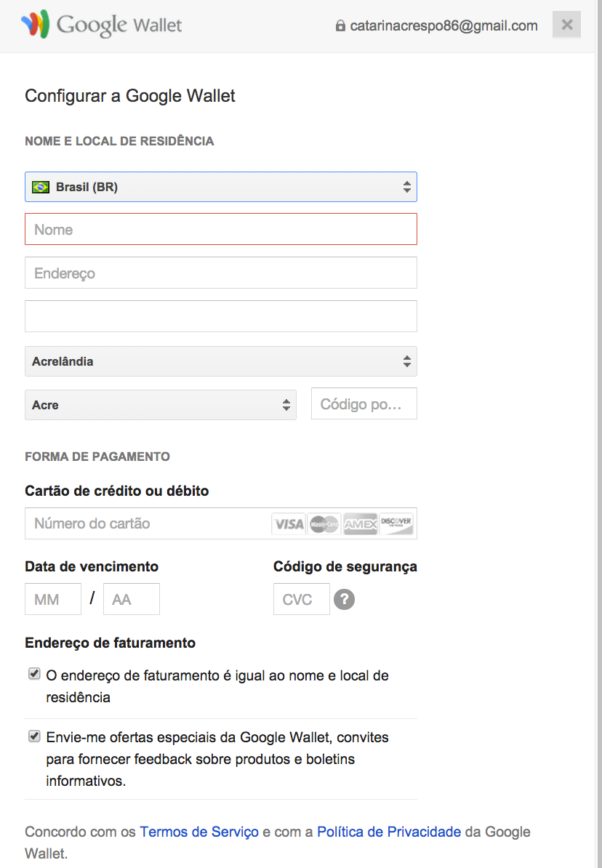Viewport: 602px width, 868px height.
Task: Uncheck Google Wallet special offers checkbox
Action: [x=34, y=736]
